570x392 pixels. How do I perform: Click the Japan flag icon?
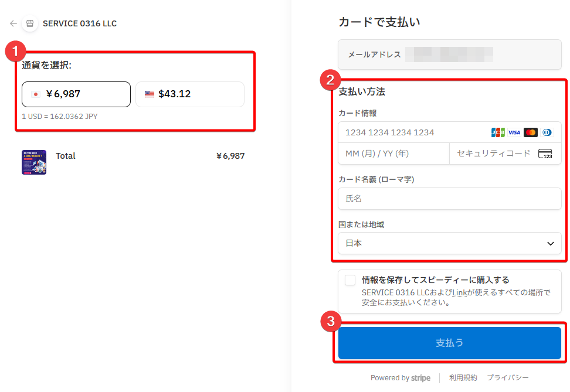coord(36,94)
